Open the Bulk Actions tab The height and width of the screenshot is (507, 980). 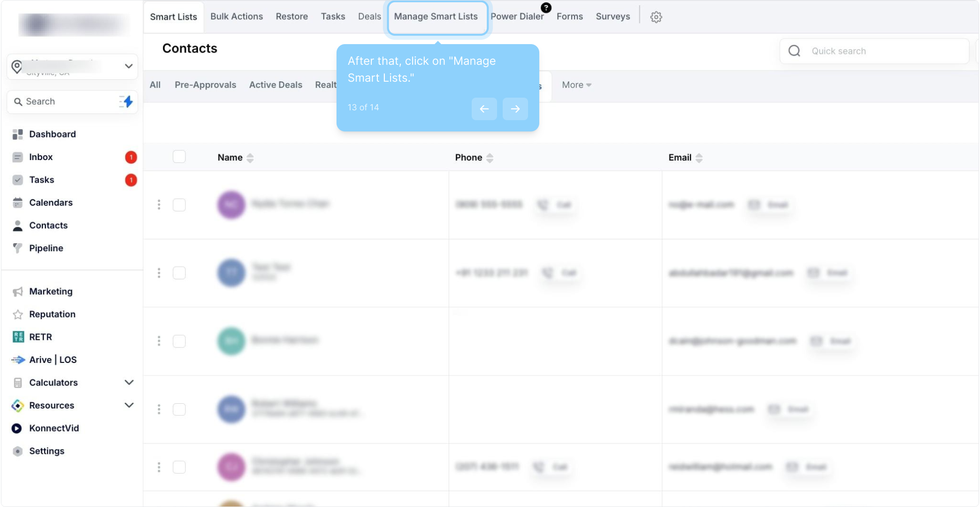pyautogui.click(x=237, y=16)
